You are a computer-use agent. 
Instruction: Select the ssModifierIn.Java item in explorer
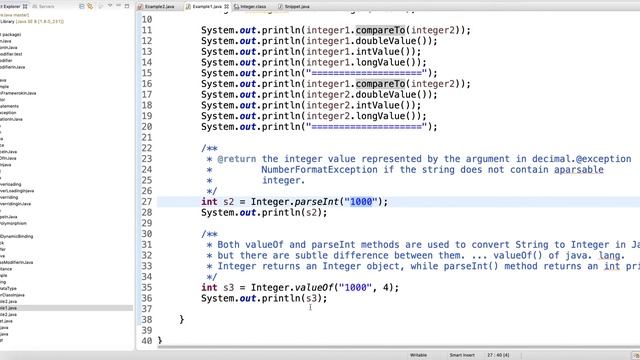17,262
